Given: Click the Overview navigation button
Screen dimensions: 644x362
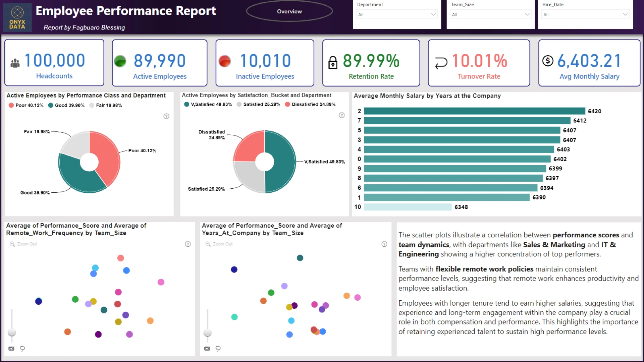Looking at the screenshot, I should point(289,11).
